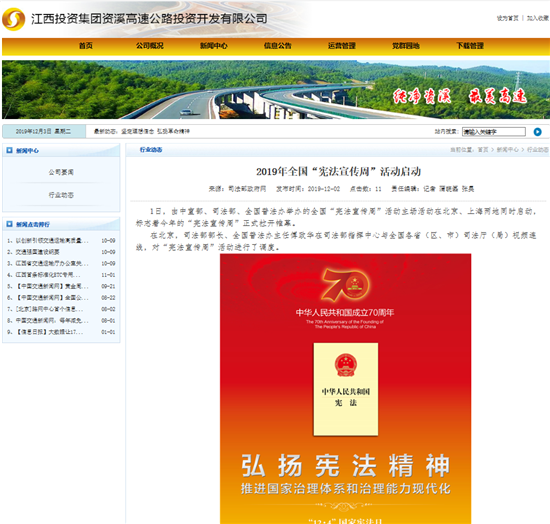550x524 pixels.
Task: Click the orange company logo icon
Action: [x=14, y=19]
